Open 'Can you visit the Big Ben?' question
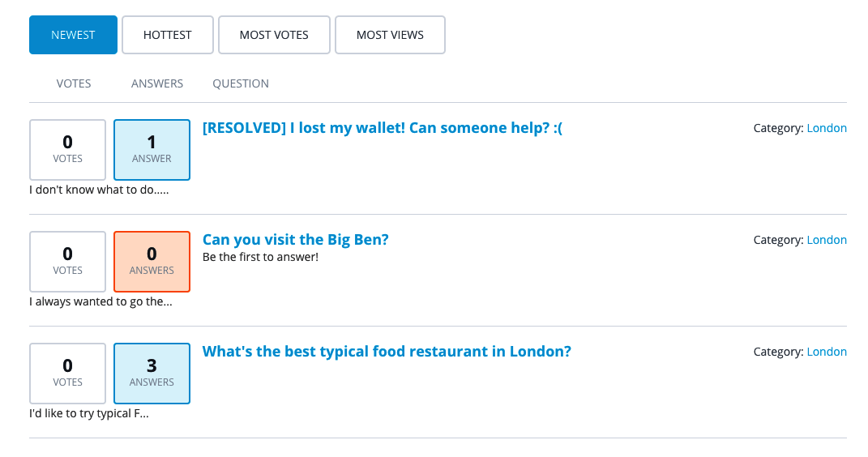 295,240
